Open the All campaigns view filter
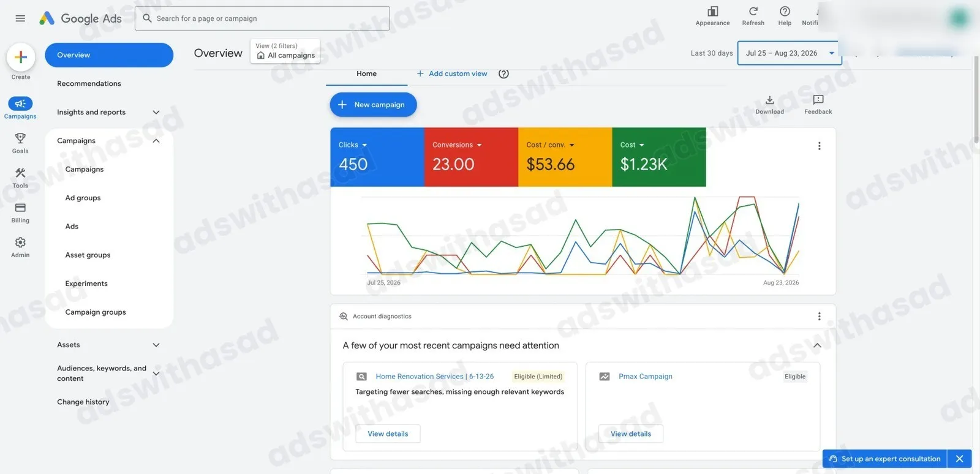This screenshot has width=980, height=474. coord(285,51)
